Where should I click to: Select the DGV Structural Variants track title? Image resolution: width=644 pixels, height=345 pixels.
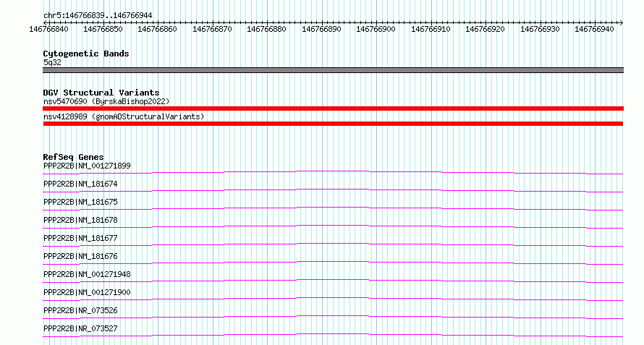click(x=101, y=93)
